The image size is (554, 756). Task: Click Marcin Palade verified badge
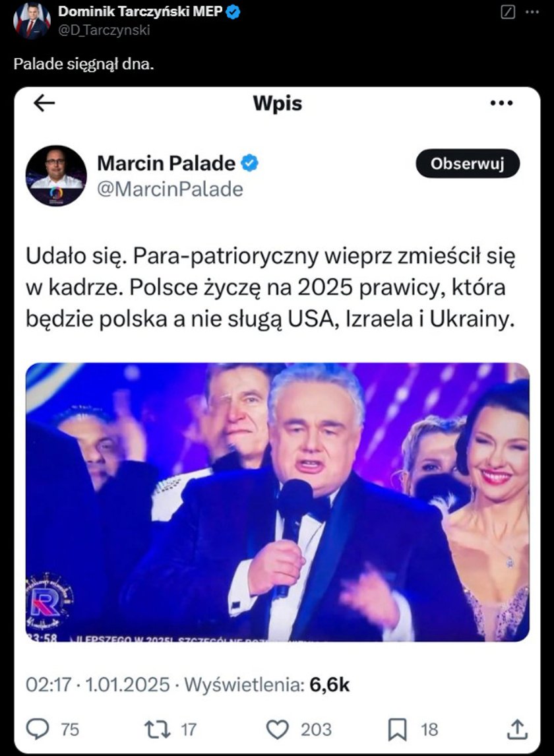coord(249,164)
